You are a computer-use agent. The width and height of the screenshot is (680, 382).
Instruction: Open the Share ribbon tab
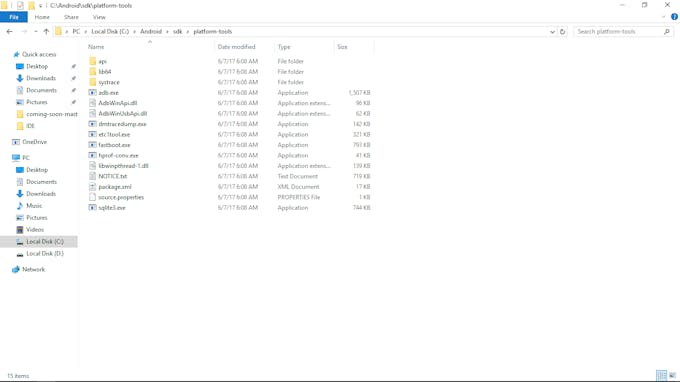pos(71,17)
